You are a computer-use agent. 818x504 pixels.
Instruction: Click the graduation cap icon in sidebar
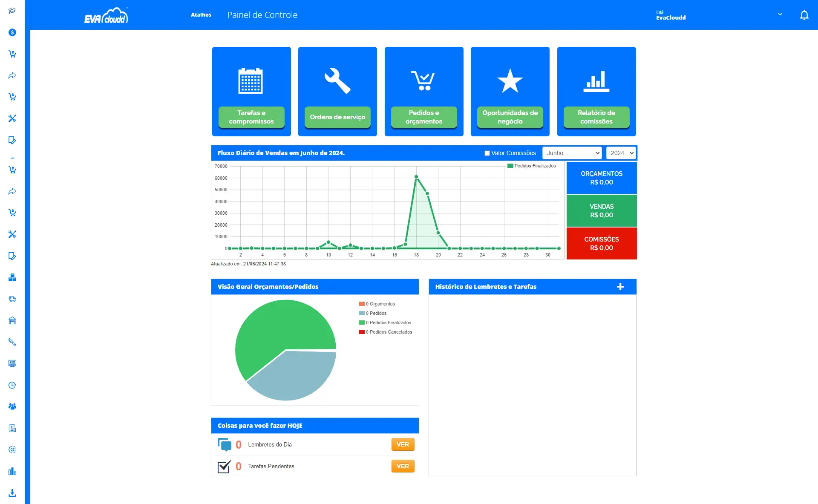tap(12, 11)
